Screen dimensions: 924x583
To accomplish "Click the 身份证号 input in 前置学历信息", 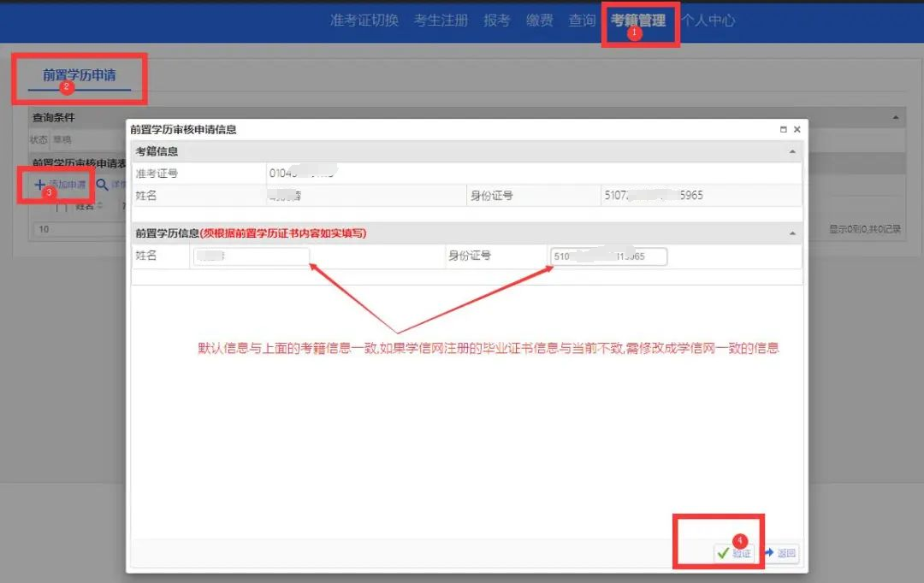I will pos(608,256).
